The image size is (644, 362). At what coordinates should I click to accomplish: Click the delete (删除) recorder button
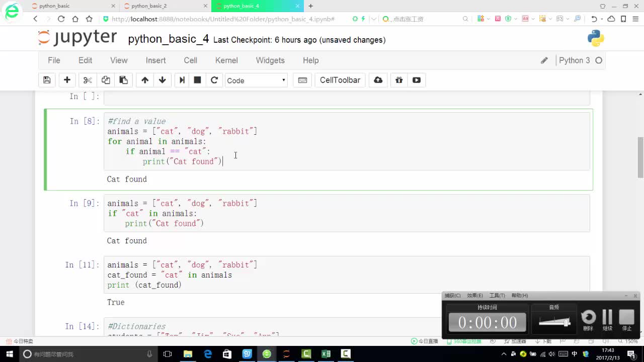pyautogui.click(x=588, y=320)
